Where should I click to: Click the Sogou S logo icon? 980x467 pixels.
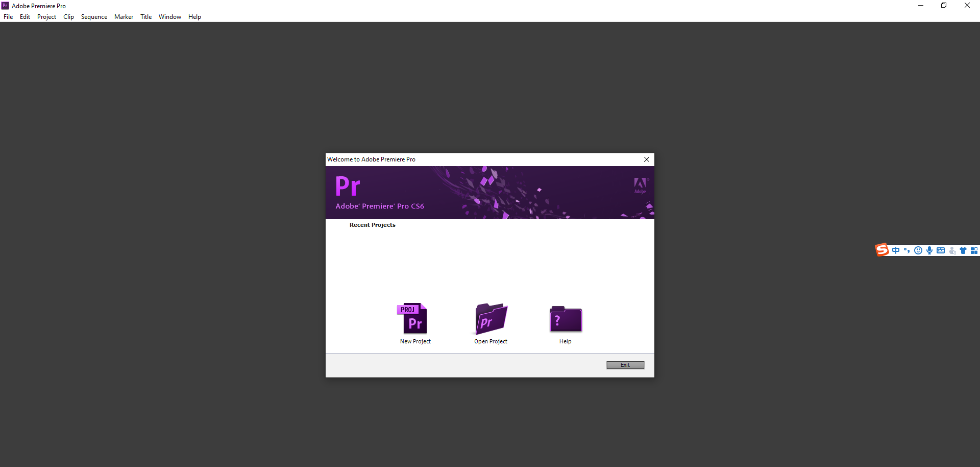point(882,250)
